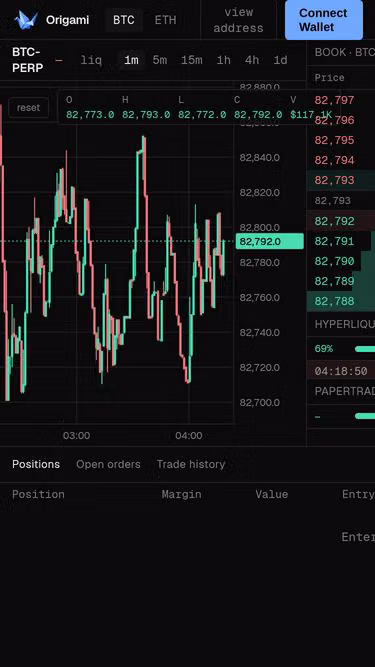375x667 pixels.
Task: Click the 82,792 bid price
Action: (335, 221)
